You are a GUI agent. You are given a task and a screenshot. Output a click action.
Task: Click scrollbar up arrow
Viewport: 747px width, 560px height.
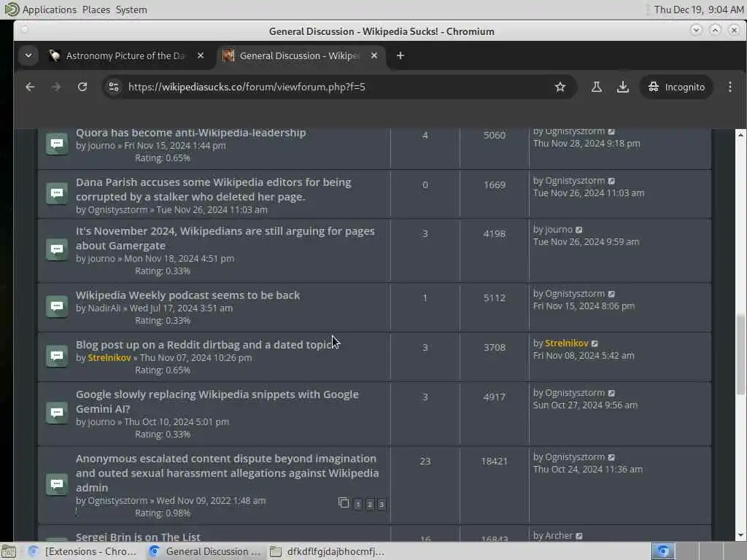[x=740, y=135]
